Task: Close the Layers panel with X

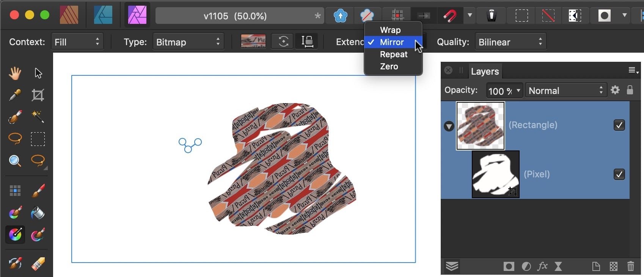Action: click(x=448, y=70)
